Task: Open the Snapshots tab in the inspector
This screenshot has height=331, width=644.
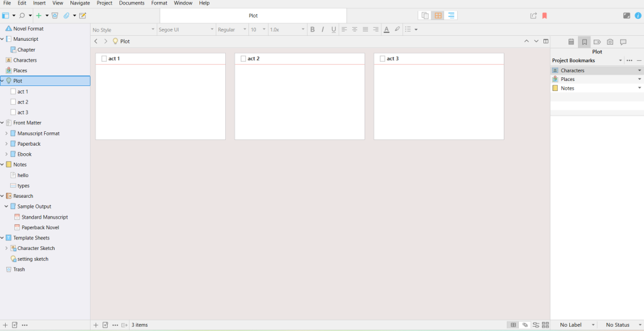Action: click(610, 42)
